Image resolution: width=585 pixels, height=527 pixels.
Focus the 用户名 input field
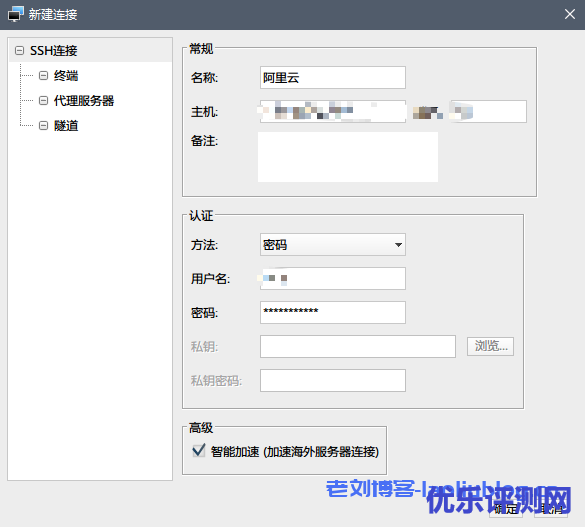coord(333,278)
